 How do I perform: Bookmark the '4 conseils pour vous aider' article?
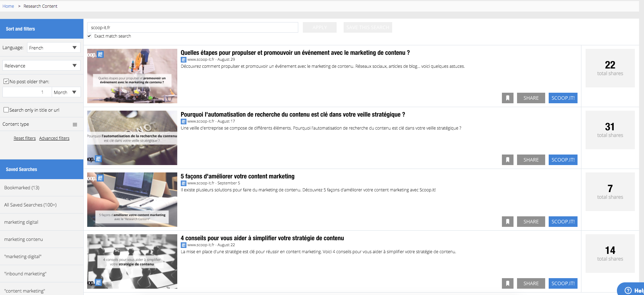pos(508,283)
